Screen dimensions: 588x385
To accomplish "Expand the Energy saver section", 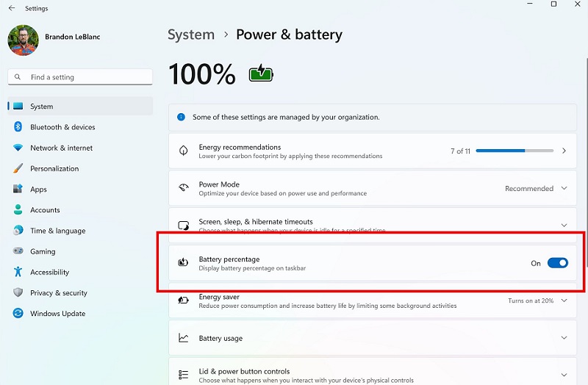I will 564,301.
